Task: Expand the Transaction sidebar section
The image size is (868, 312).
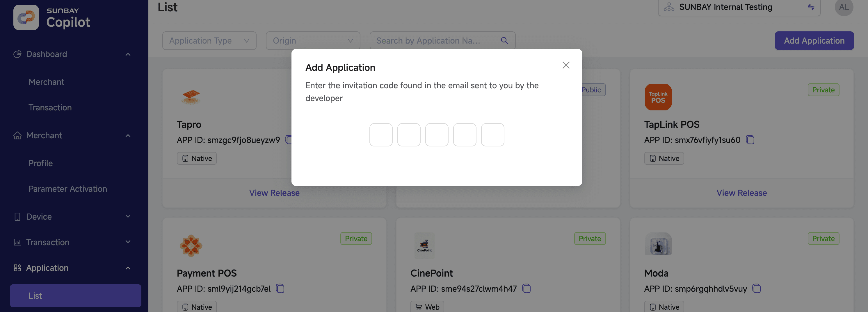Action: pyautogui.click(x=128, y=242)
